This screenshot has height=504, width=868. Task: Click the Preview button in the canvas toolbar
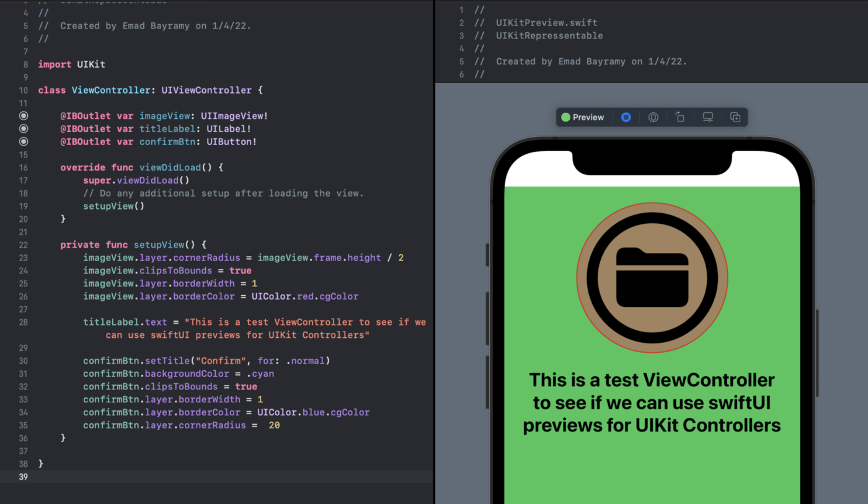pyautogui.click(x=583, y=117)
